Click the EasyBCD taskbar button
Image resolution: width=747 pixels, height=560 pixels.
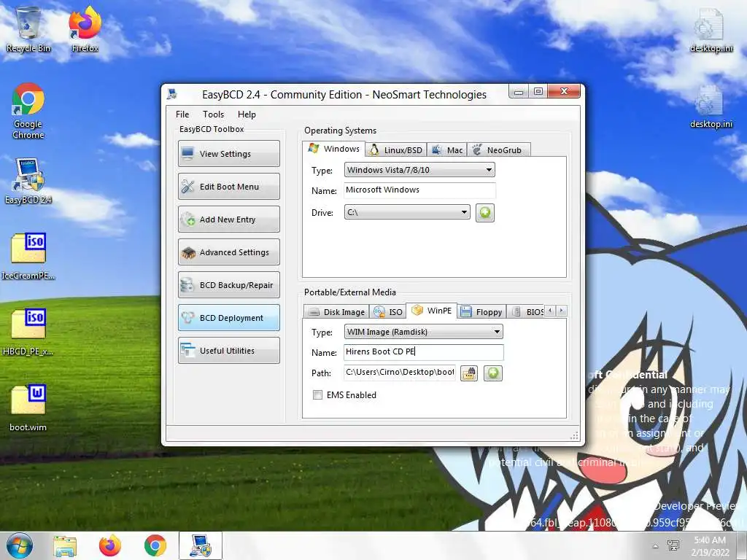201,545
